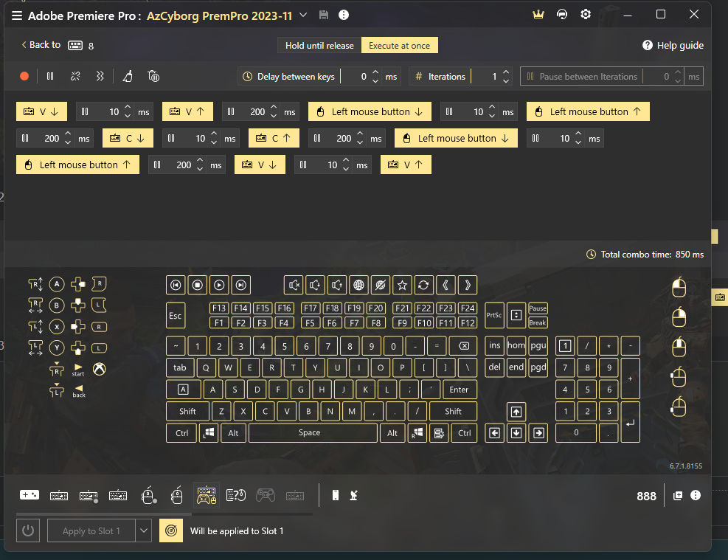Select Hold until release mode

319,46
